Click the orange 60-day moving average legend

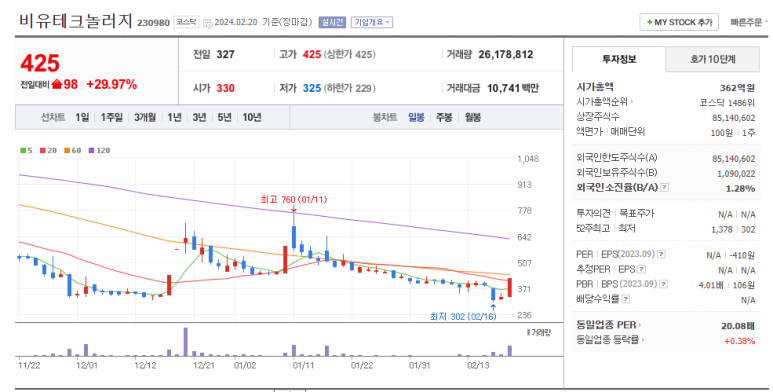(72, 150)
